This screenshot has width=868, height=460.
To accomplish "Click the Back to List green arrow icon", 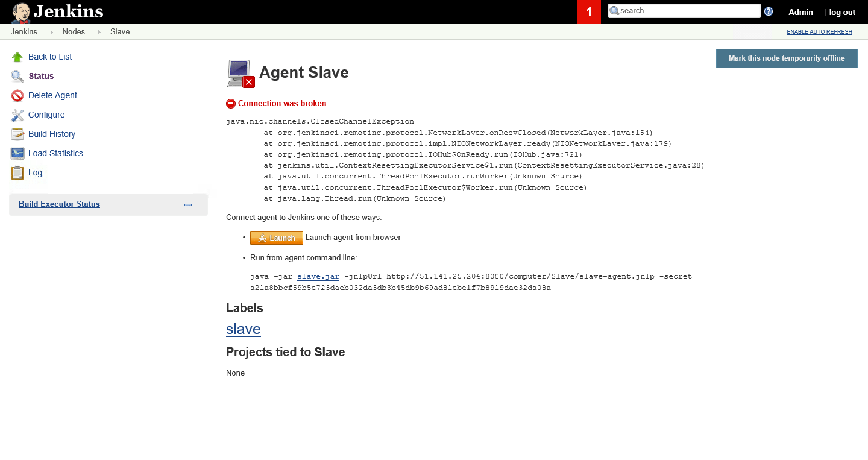I will [17, 56].
